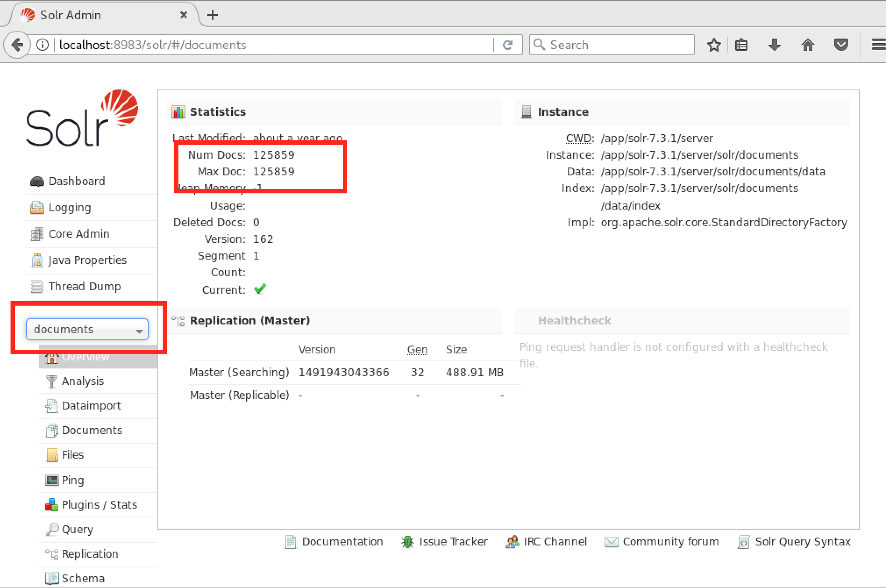Click the Issue Tracker bug icon

coord(408,542)
